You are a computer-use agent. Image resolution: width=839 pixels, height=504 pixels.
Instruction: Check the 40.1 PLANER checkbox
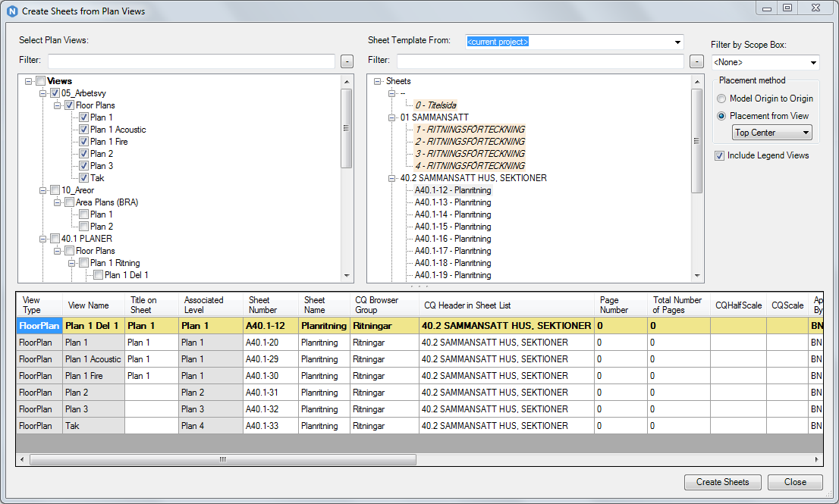point(55,238)
